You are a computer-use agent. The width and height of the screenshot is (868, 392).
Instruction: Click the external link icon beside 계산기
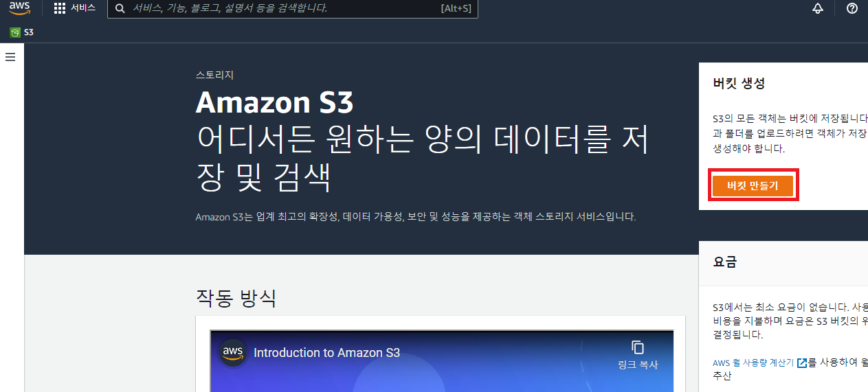coord(801,363)
